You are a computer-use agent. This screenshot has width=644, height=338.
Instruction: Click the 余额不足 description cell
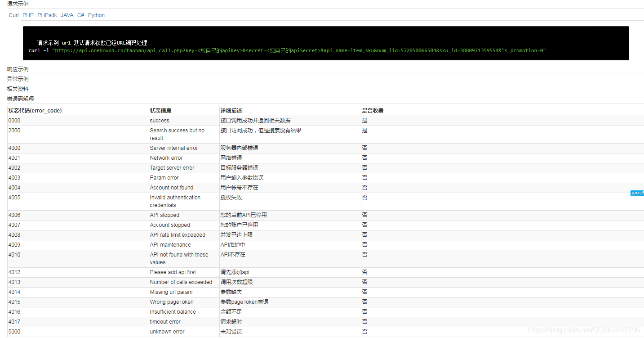tap(290, 312)
